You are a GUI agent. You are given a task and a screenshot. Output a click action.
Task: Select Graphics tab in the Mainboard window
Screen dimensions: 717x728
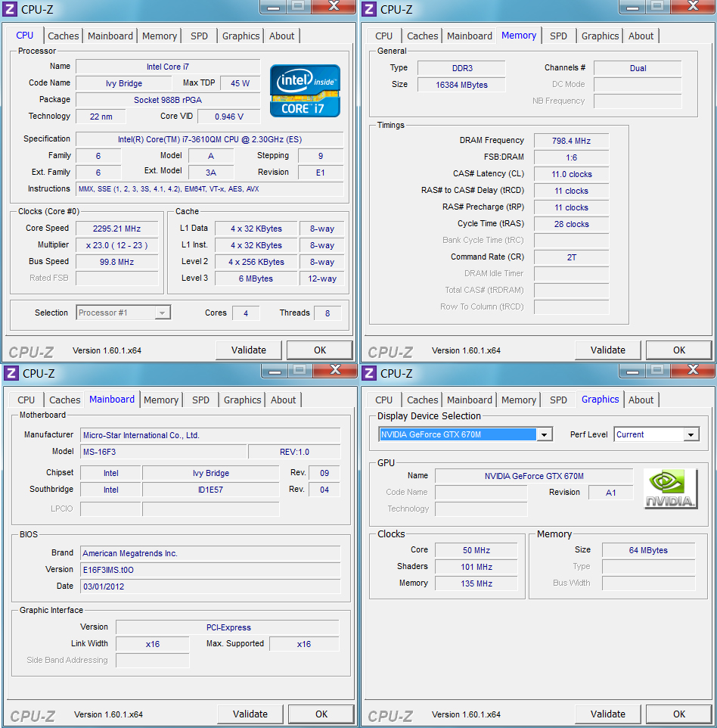(242, 400)
